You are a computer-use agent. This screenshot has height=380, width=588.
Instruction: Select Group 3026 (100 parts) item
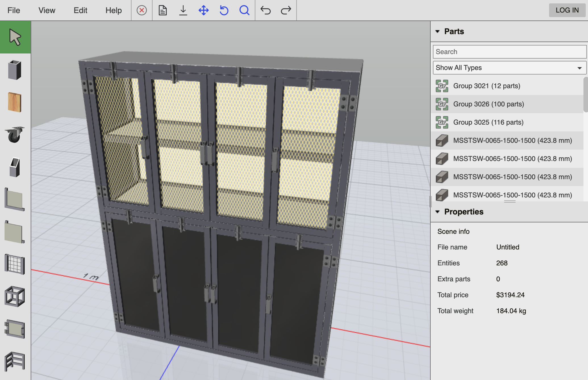(x=488, y=104)
